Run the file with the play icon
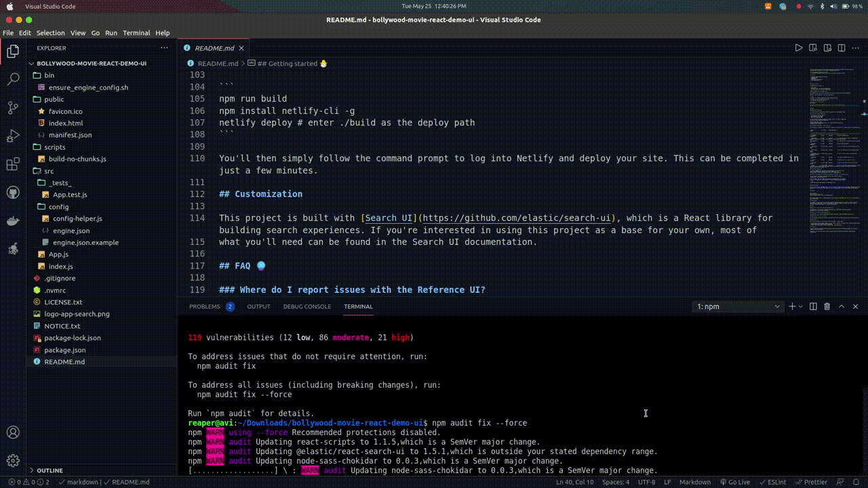This screenshot has height=488, width=868. tap(799, 48)
